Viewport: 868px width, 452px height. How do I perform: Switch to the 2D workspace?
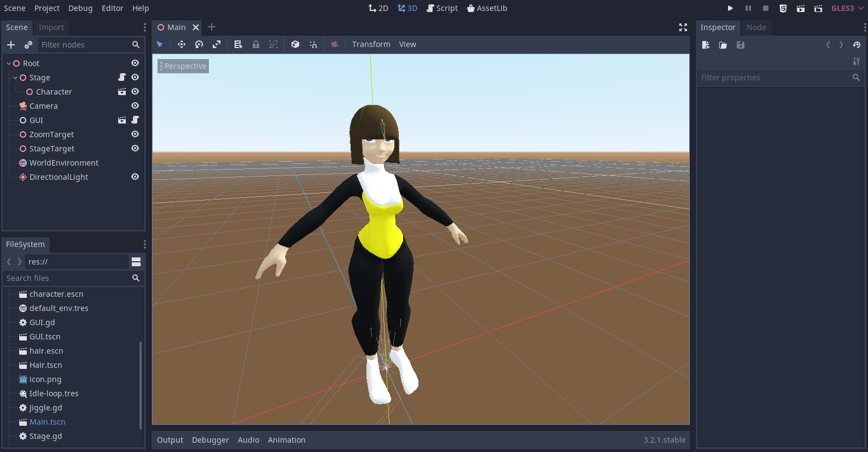coord(378,8)
